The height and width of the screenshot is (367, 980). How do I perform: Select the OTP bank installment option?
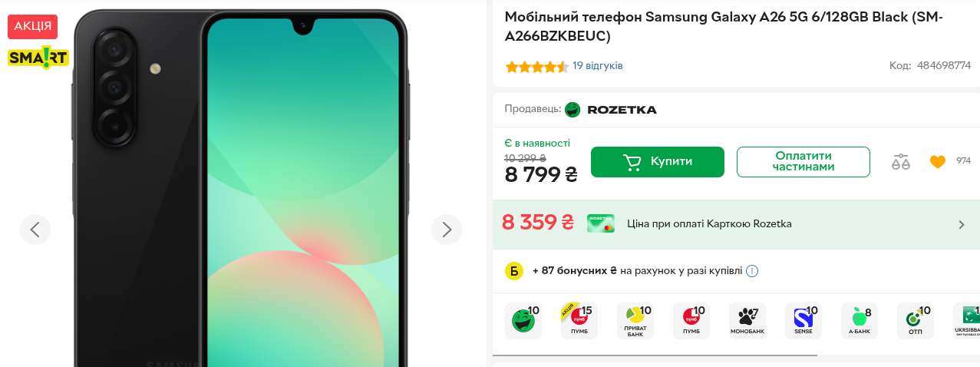[x=916, y=321]
